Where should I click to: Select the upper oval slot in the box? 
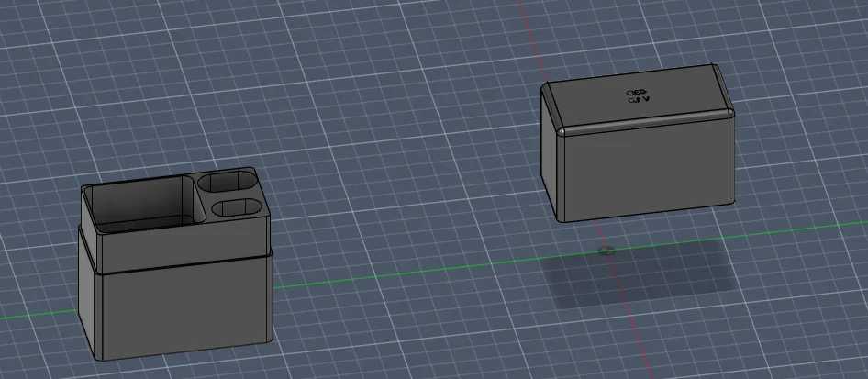click(228, 181)
